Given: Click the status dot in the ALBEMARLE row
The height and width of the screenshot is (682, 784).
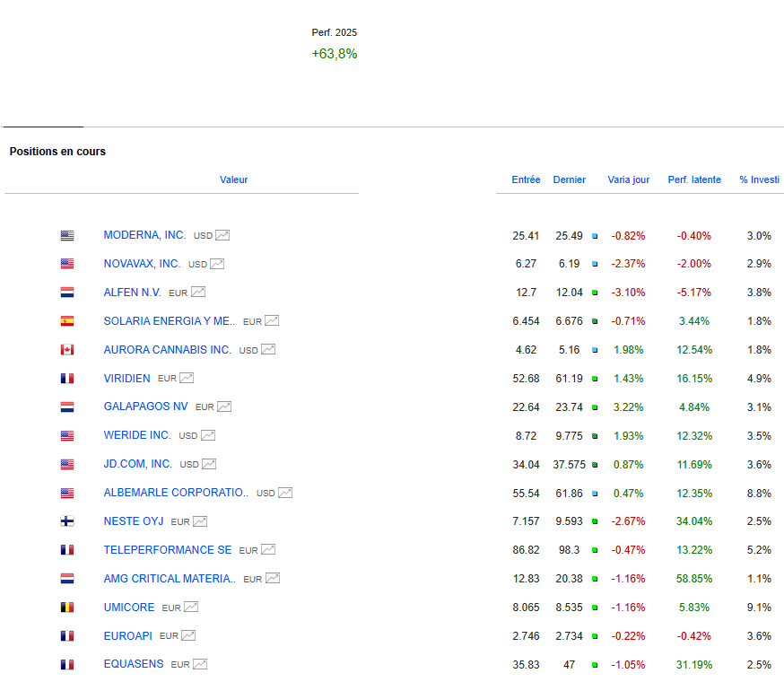Looking at the screenshot, I should pyautogui.click(x=595, y=494).
